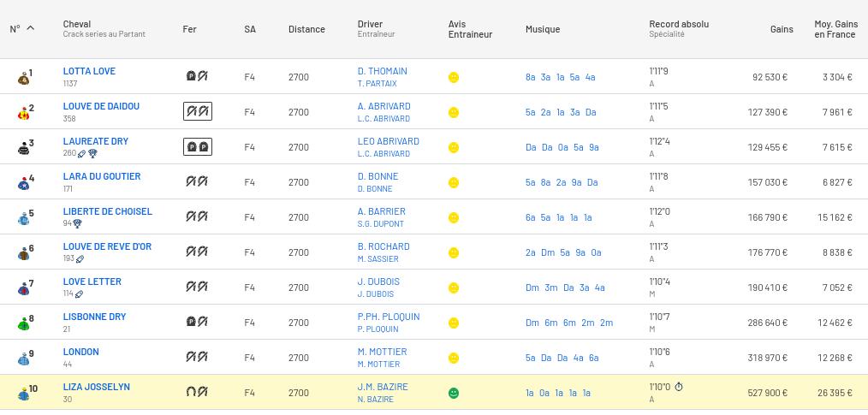
Task: Click the trophy icon under LIBERTE DE CHOISEL
Action: point(78,224)
